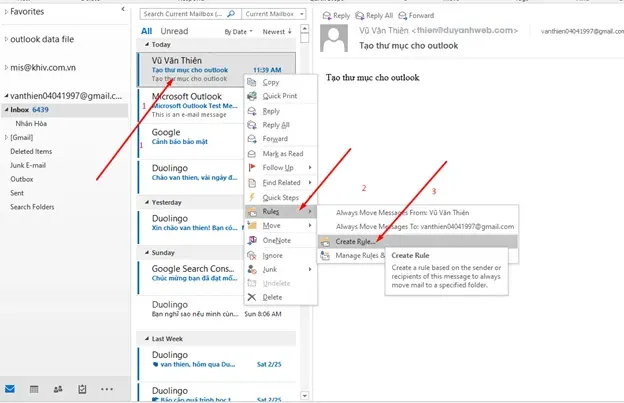Click the Mark as Read envelope icon
Image resolution: width=624 pixels, height=403 pixels.
(252, 154)
